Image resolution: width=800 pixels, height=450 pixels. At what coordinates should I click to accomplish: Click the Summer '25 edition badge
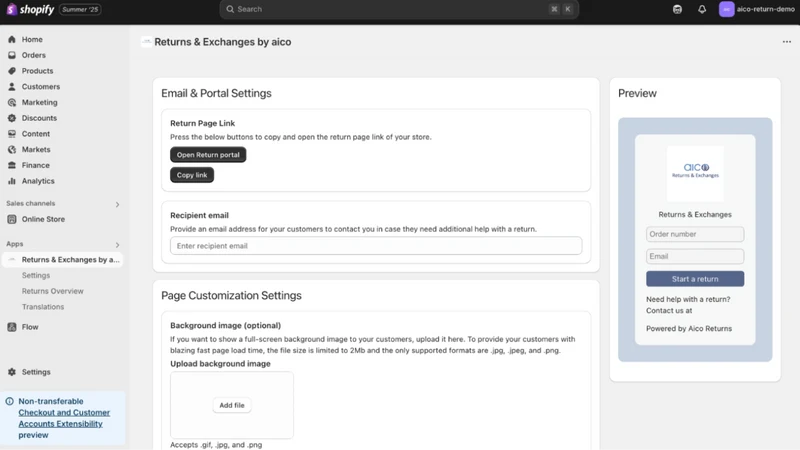pyautogui.click(x=80, y=9)
